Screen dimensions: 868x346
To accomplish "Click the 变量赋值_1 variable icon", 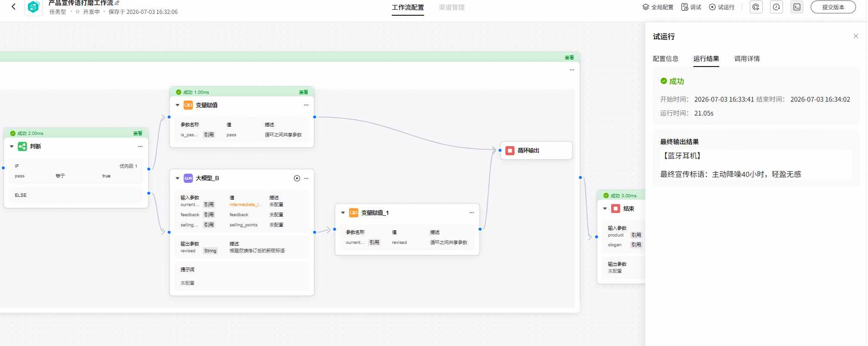I will pyautogui.click(x=354, y=213).
